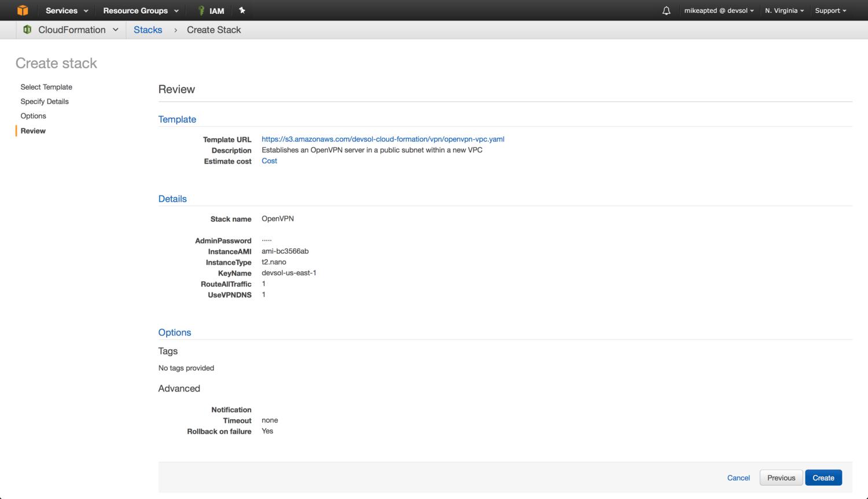
Task: Open the Resource Groups dropdown
Action: [141, 10]
